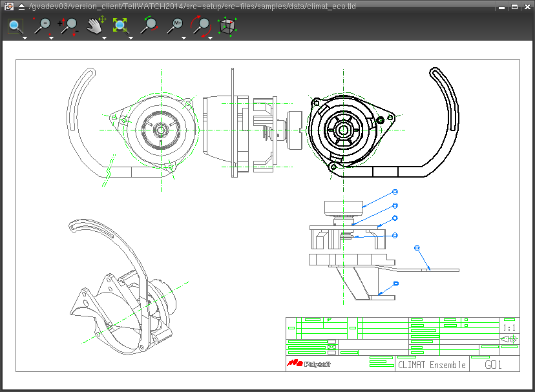
Task: Click the CLIMAT Ensemble title block cell
Action: point(432,365)
